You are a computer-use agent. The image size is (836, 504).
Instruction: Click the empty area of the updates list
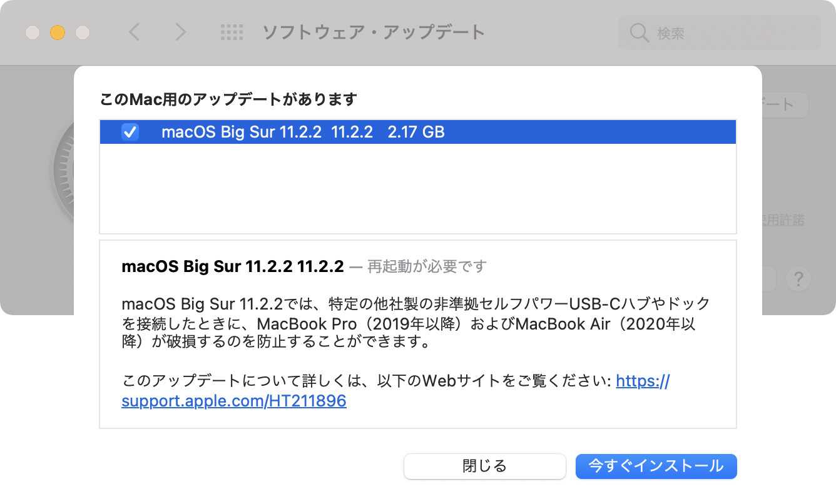pyautogui.click(x=418, y=188)
